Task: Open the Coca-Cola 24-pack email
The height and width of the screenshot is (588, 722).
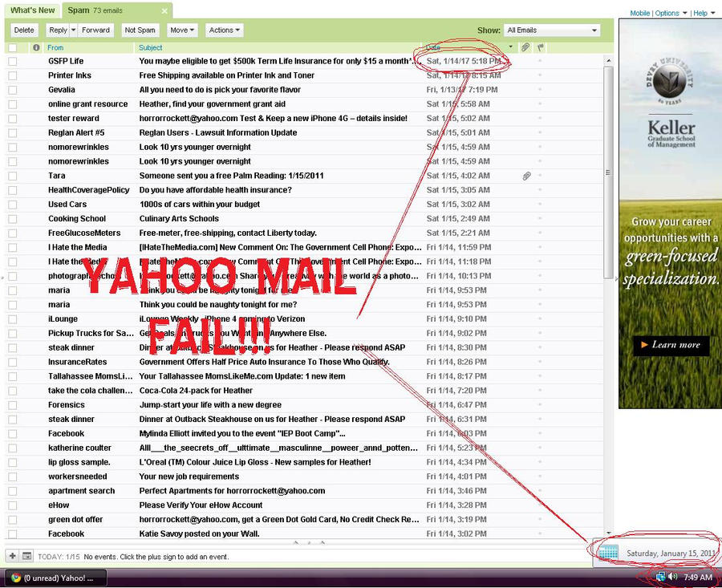Action: click(196, 391)
